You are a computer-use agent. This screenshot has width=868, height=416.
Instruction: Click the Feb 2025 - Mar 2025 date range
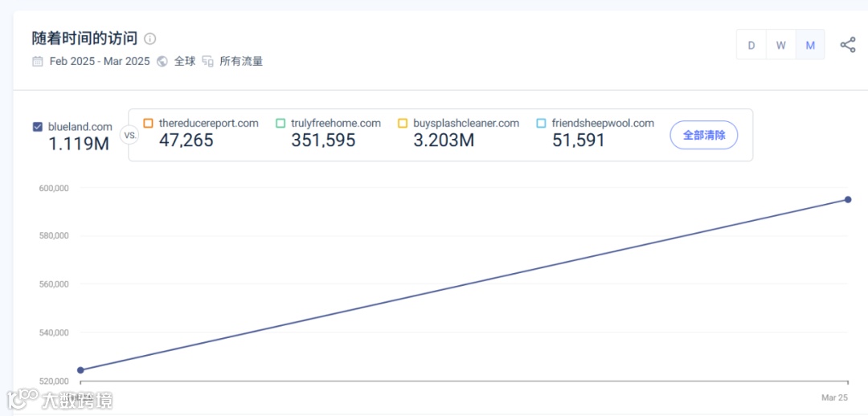point(100,61)
